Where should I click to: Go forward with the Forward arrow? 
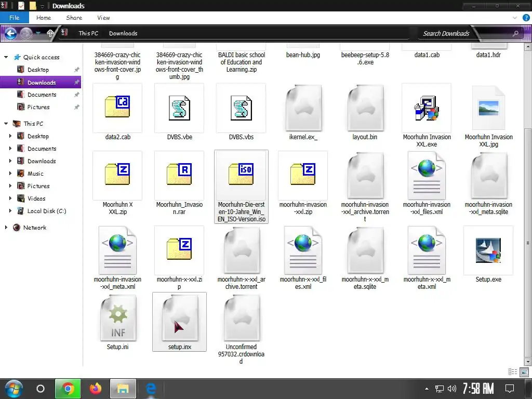pos(26,33)
